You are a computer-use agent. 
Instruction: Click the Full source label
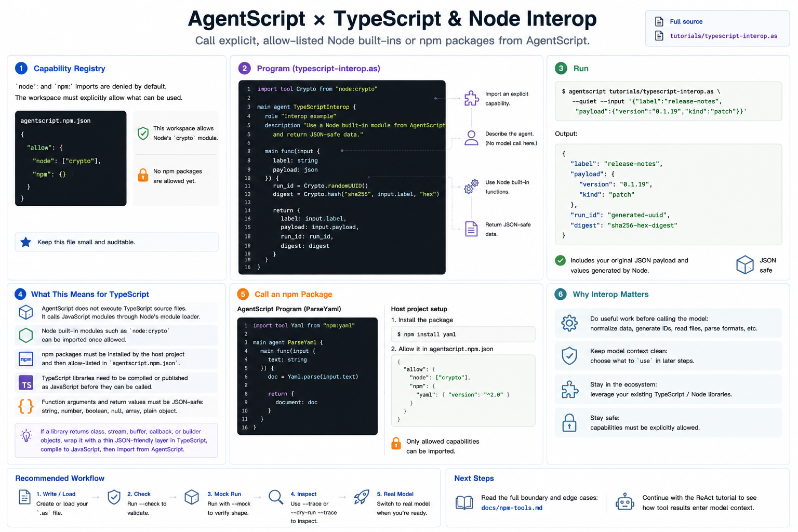point(686,22)
